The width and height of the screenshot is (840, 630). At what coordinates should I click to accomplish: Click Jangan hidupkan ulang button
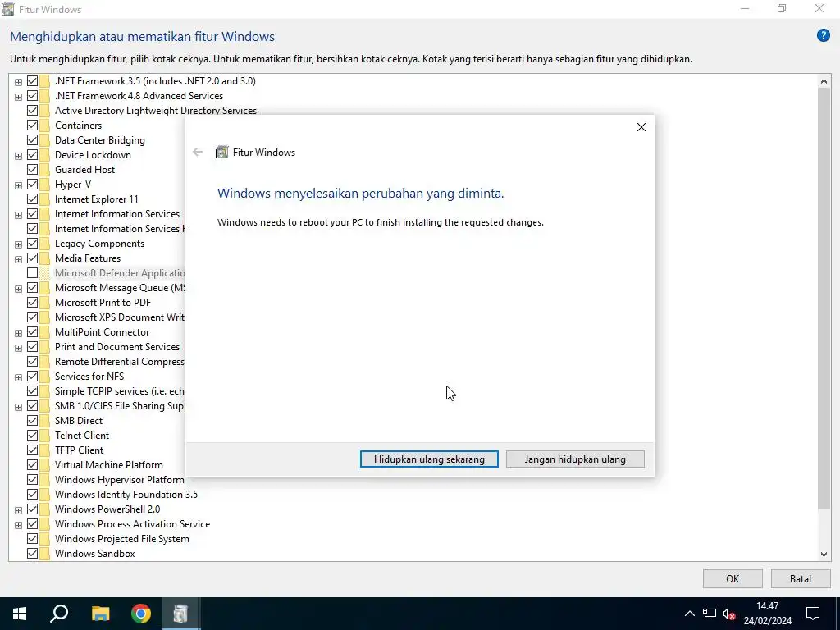[x=575, y=459]
